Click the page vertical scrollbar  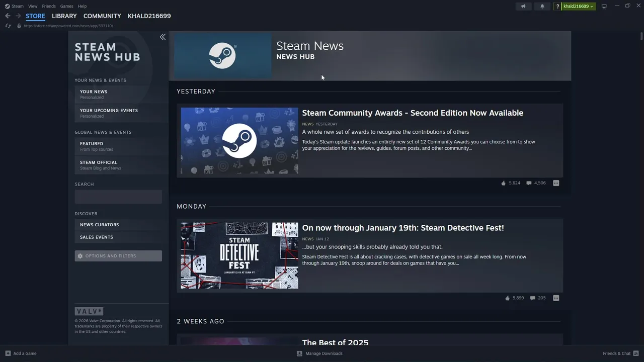(x=641, y=36)
